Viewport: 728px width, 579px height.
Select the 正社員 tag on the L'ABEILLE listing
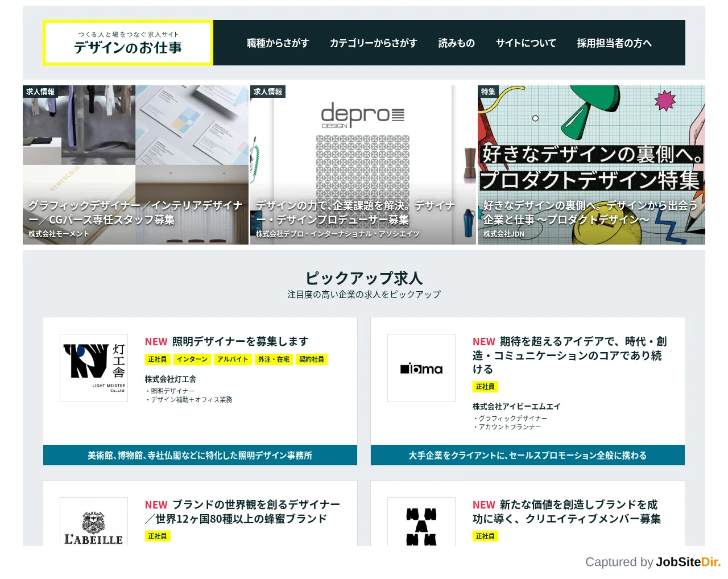click(x=158, y=536)
